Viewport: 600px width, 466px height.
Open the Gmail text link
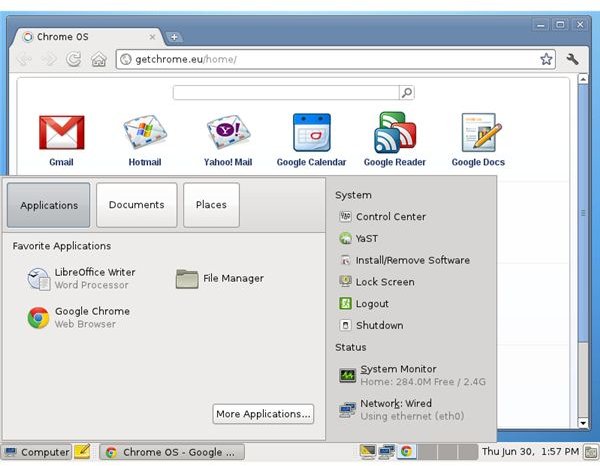[61, 162]
